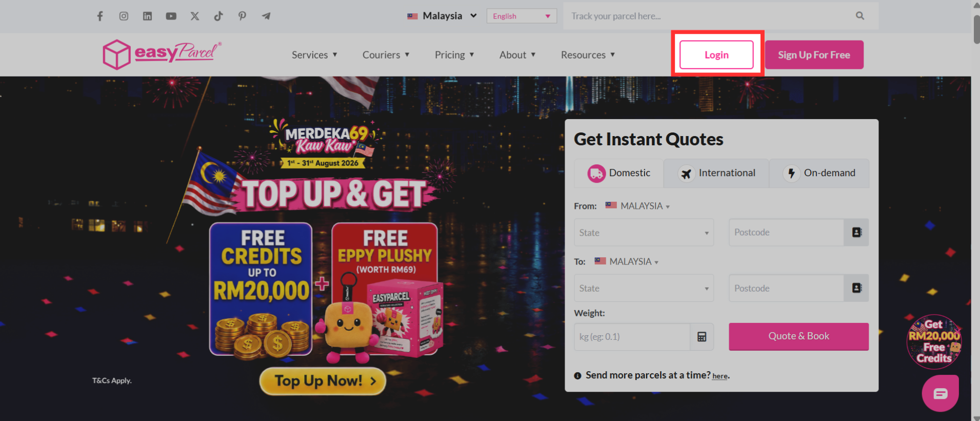Click the Quote & Book button

point(798,336)
